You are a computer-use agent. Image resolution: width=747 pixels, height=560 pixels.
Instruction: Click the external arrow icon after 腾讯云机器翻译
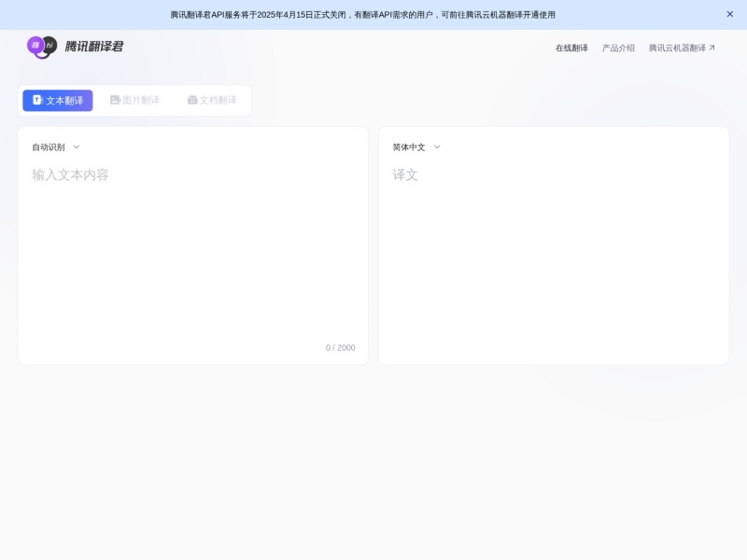[712, 48]
